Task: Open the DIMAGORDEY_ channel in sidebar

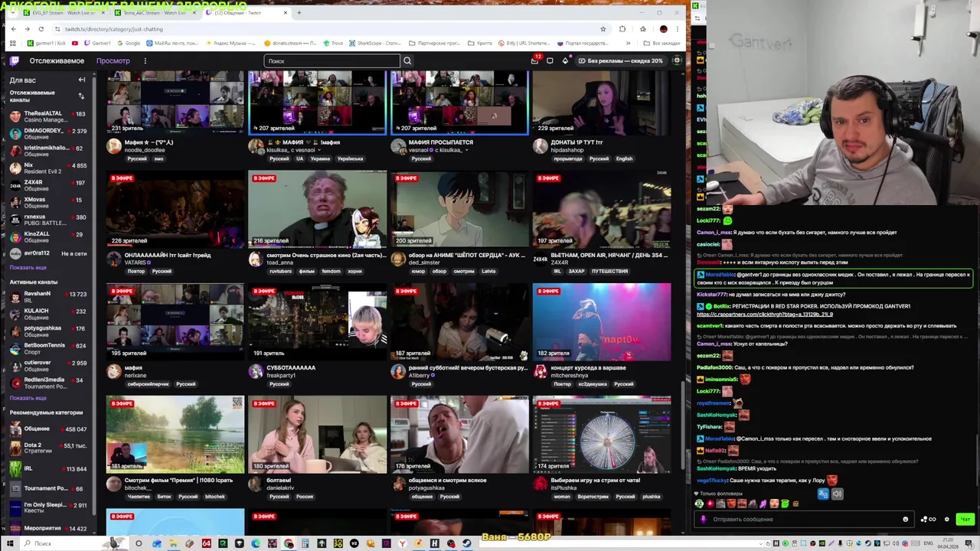Action: pyautogui.click(x=48, y=133)
